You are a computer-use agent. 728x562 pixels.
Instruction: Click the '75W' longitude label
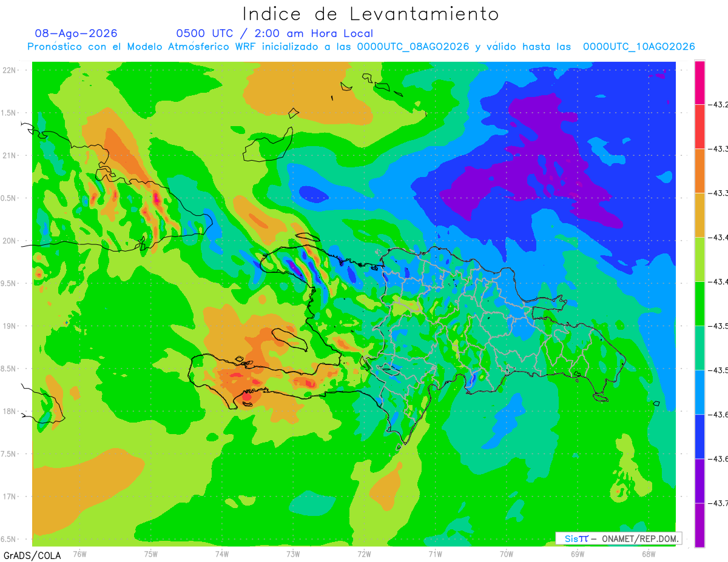[151, 554]
